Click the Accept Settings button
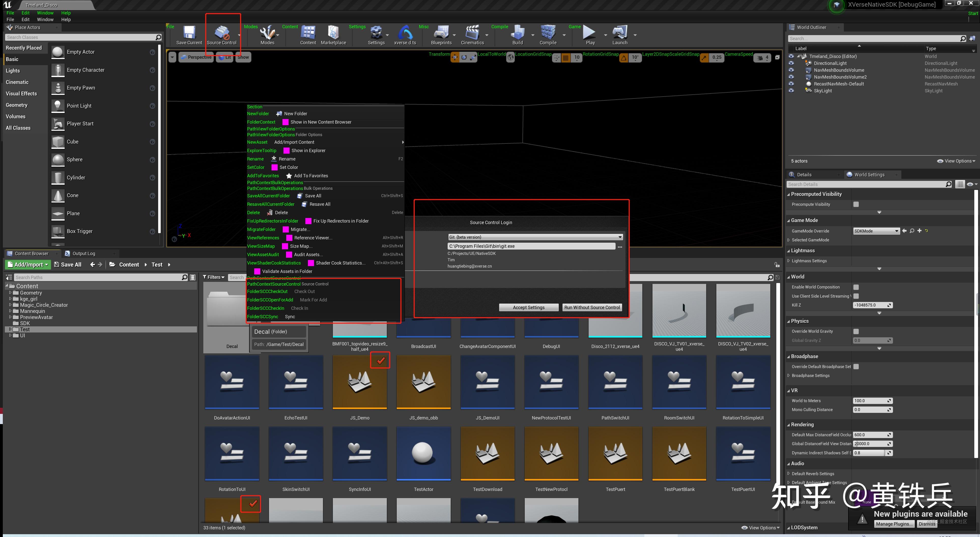Screen dimensions: 980x537 point(528,307)
